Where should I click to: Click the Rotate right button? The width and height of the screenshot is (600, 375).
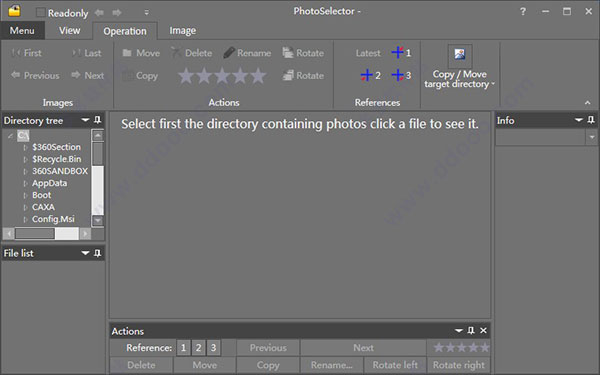pos(458,365)
